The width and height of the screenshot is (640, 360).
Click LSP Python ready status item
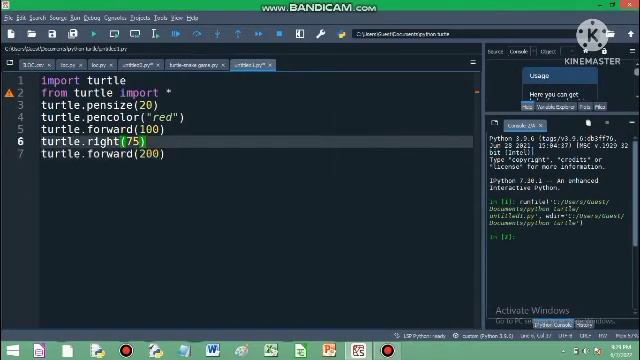click(x=420, y=336)
